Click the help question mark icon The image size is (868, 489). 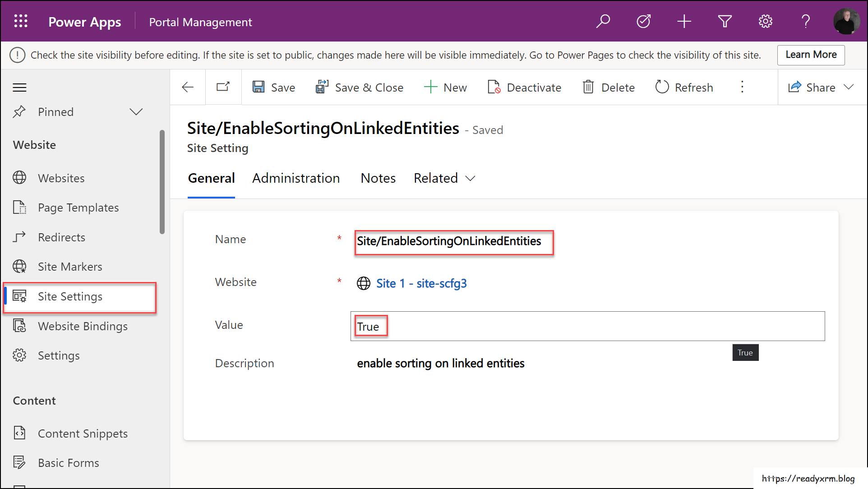pos(806,21)
